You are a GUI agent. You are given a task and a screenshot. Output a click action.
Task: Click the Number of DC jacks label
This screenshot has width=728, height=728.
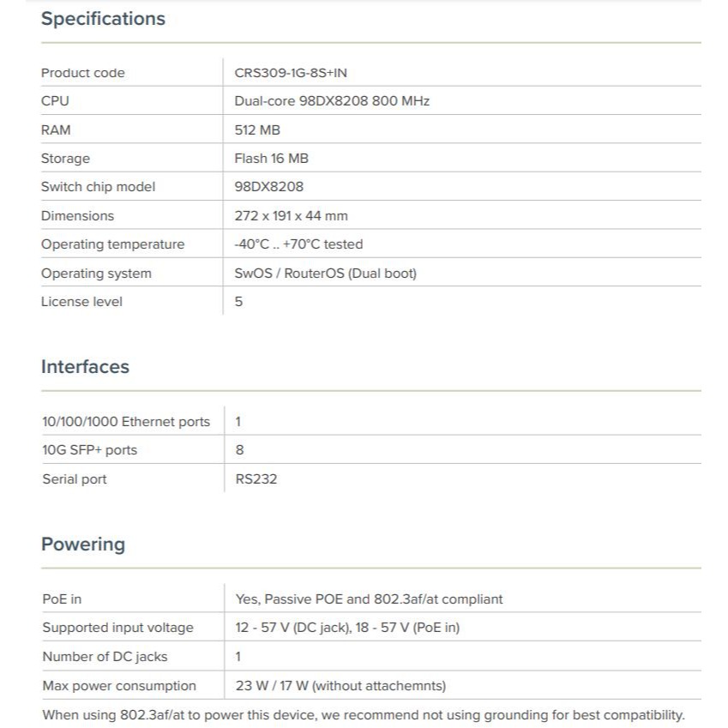(105, 657)
